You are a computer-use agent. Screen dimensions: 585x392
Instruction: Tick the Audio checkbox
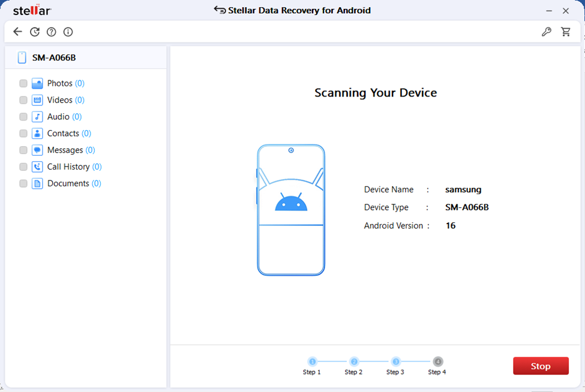pyautogui.click(x=23, y=117)
